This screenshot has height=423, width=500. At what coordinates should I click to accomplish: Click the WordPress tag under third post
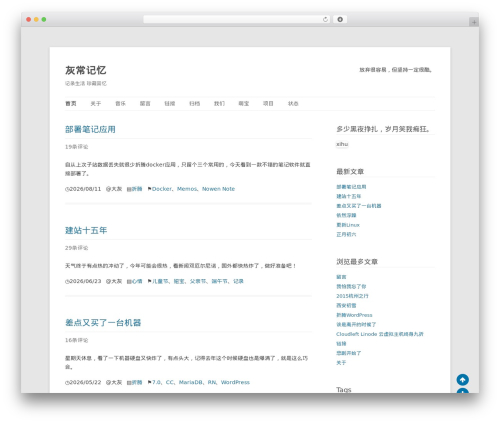click(235, 382)
